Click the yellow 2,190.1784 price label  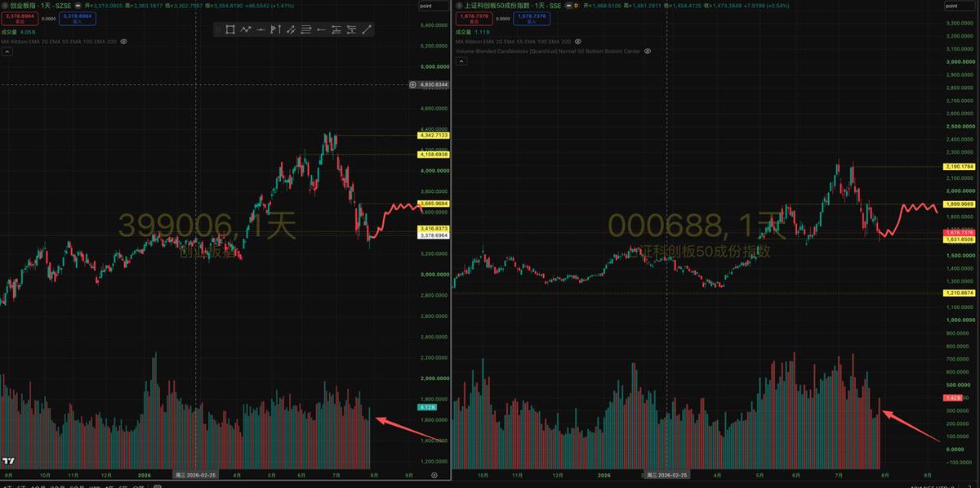pyautogui.click(x=959, y=167)
